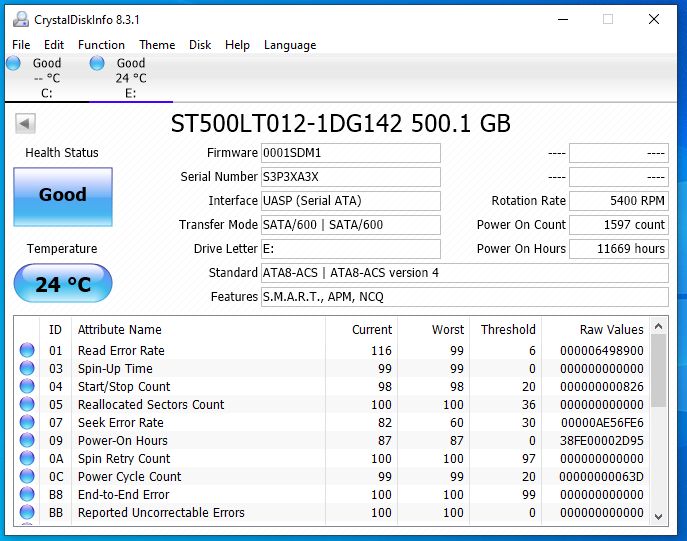Click the previous disk arrow icon

coord(26,123)
